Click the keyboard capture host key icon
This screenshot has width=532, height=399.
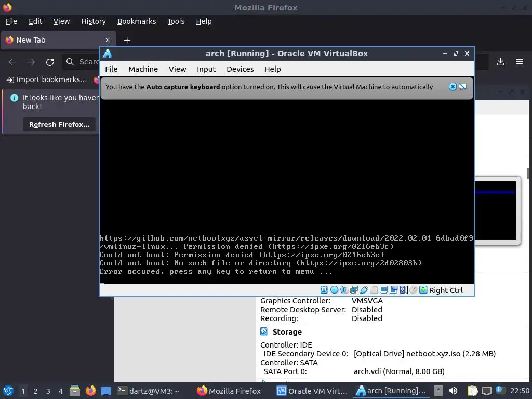[x=423, y=290]
